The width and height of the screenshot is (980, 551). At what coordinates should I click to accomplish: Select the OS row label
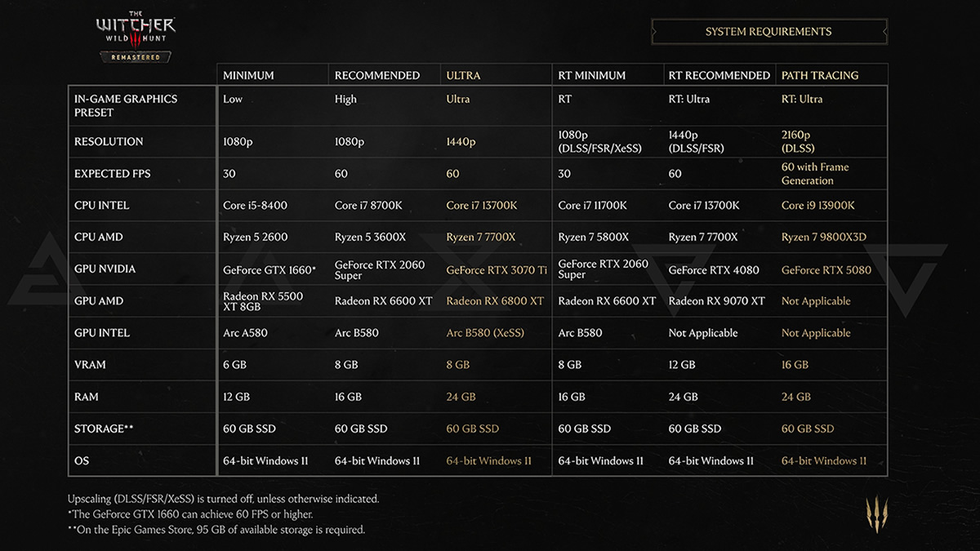82,460
